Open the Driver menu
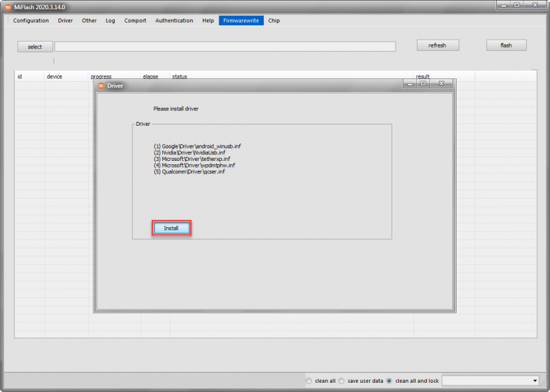This screenshot has height=392, width=550. pyautogui.click(x=65, y=21)
